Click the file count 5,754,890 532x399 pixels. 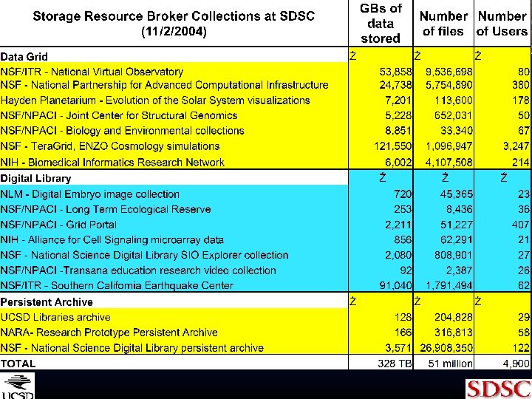coord(449,85)
